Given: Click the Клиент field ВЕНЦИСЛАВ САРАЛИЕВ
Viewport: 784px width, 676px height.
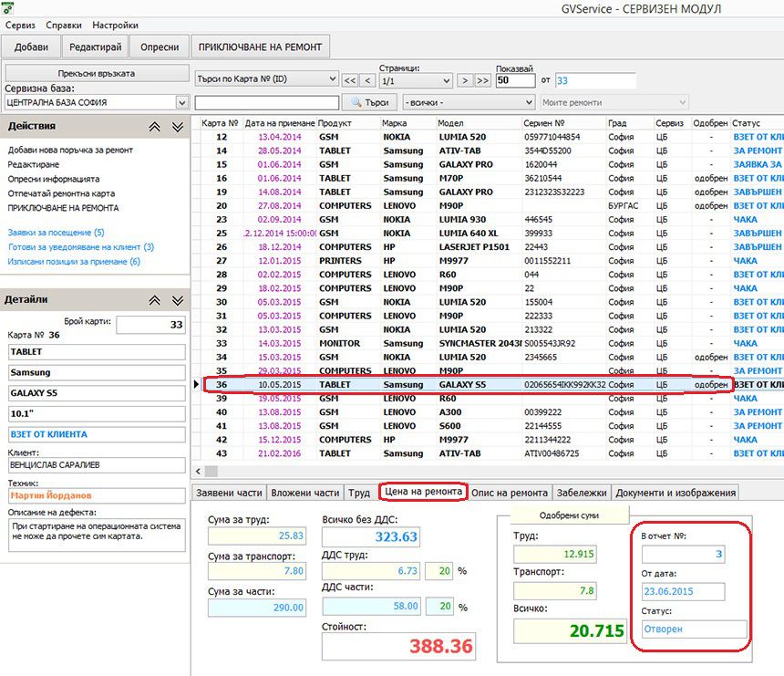Looking at the screenshot, I should click(x=97, y=465).
